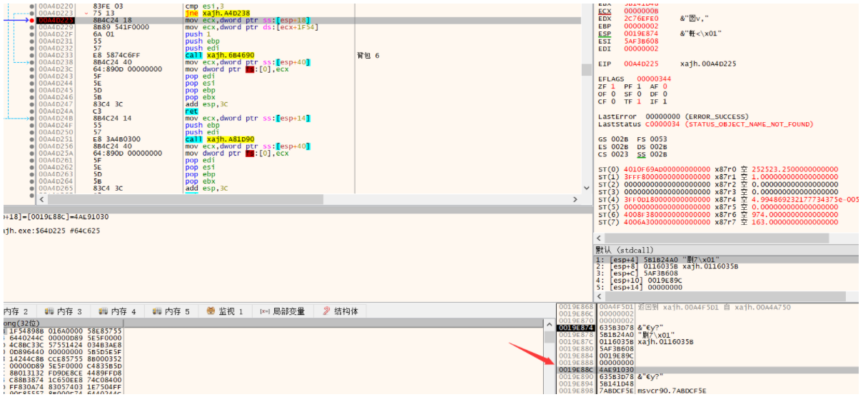This screenshot has height=402, width=868.
Task: Select the LastError ERROR_SUCCESS line
Action: 673,116
